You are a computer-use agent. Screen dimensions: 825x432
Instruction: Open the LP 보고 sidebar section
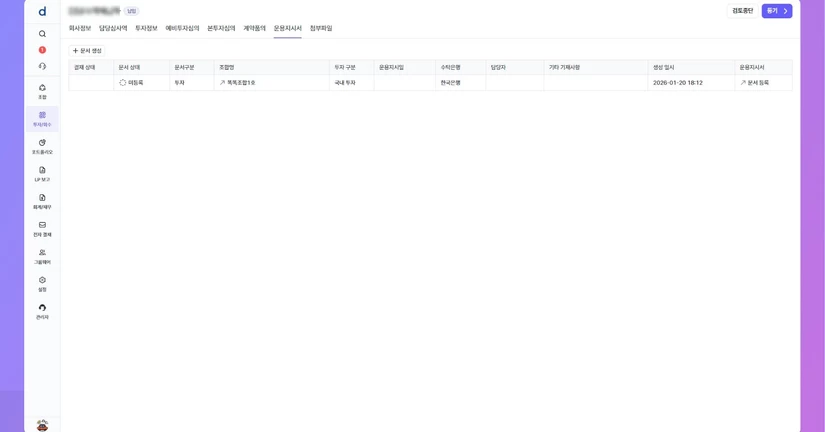pos(42,174)
